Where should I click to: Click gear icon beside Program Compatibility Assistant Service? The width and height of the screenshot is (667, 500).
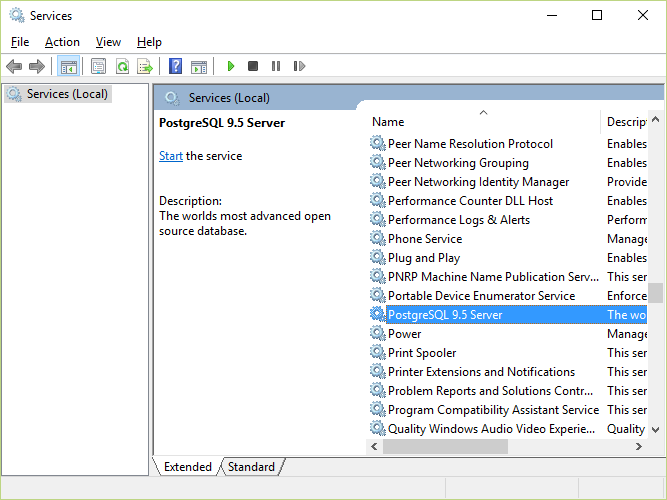tap(378, 409)
